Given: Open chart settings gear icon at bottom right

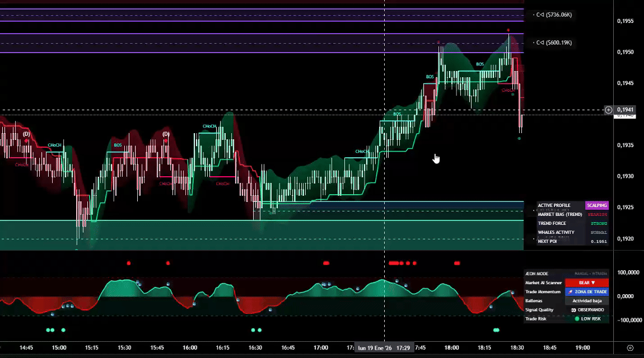Looking at the screenshot, I should [x=630, y=348].
